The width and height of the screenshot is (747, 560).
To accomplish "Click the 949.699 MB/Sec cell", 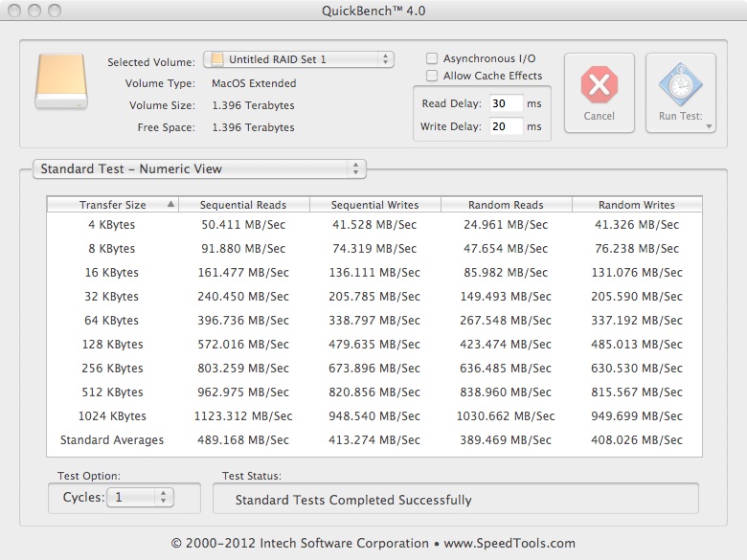I will (637, 416).
